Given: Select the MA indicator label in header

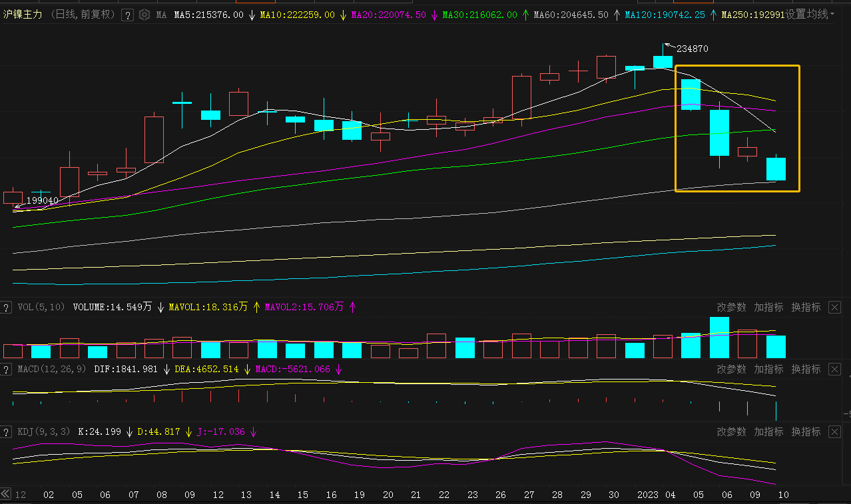Looking at the screenshot, I should 161,15.
